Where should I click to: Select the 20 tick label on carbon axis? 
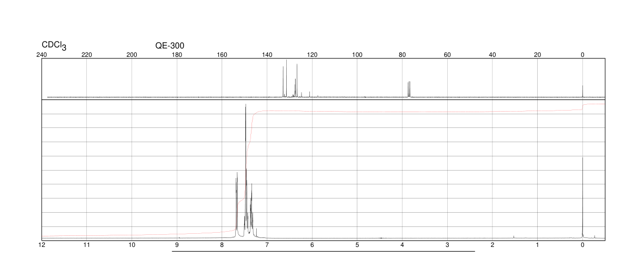538,55
